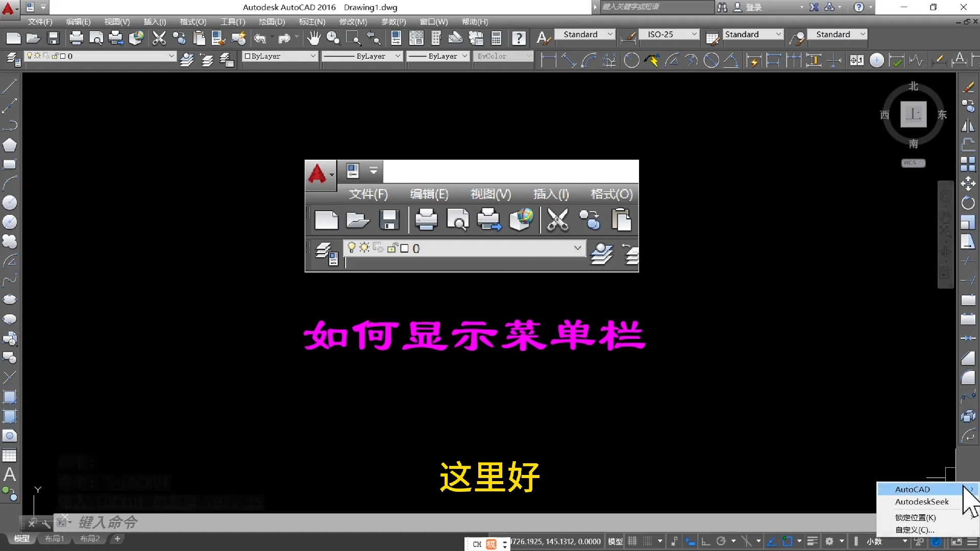Image resolution: width=980 pixels, height=551 pixels.
Task: Start a new drawing with New icon
Action: [x=13, y=38]
